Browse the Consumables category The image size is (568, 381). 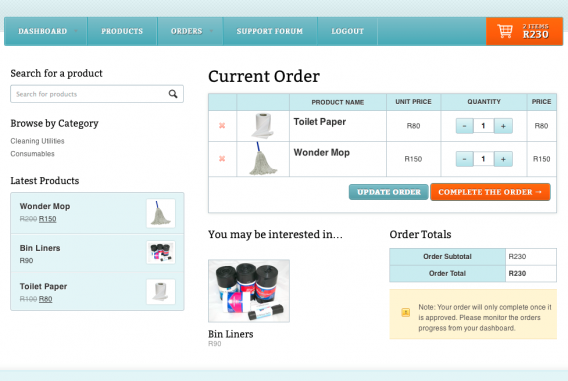click(32, 154)
